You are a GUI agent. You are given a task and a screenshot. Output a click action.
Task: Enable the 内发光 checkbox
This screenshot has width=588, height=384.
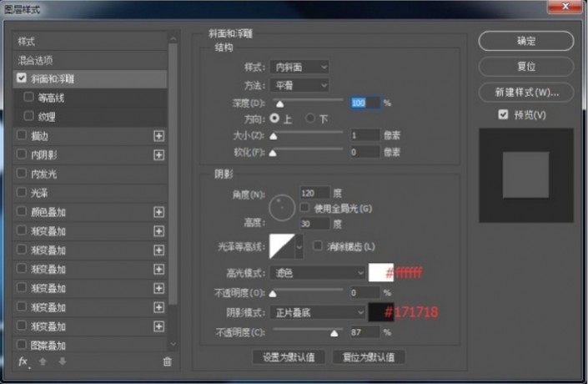click(x=22, y=174)
